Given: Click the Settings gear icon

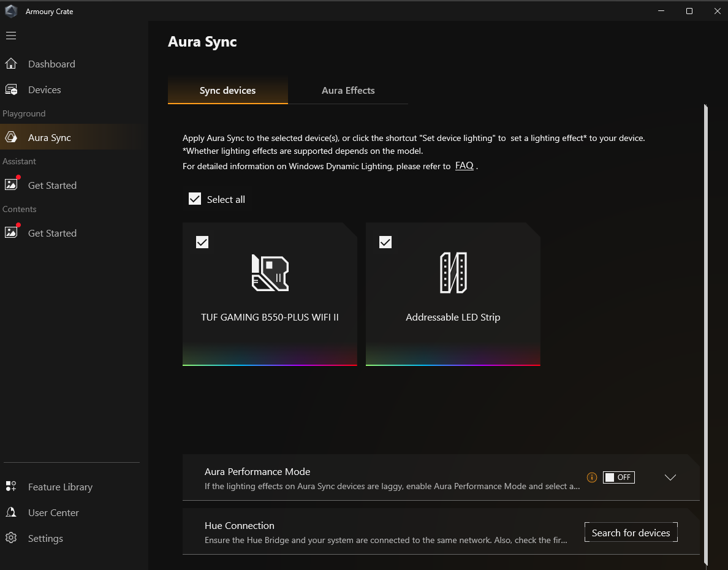Looking at the screenshot, I should pyautogui.click(x=10, y=538).
